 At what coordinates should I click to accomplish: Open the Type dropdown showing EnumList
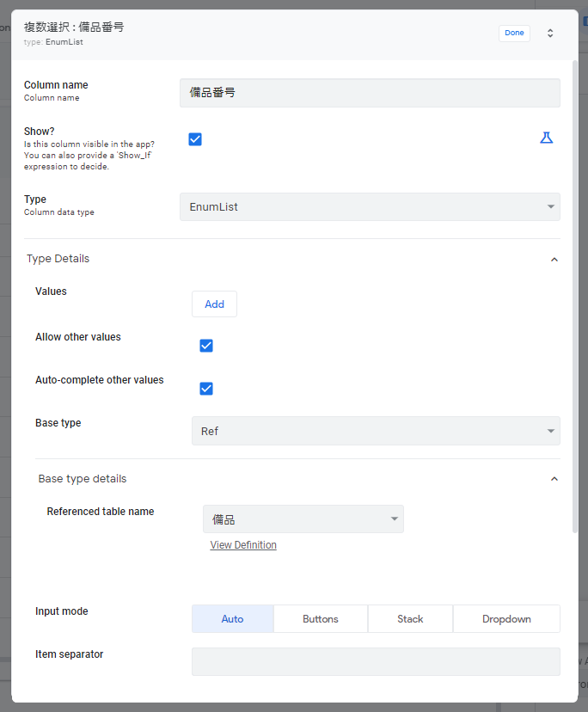369,206
